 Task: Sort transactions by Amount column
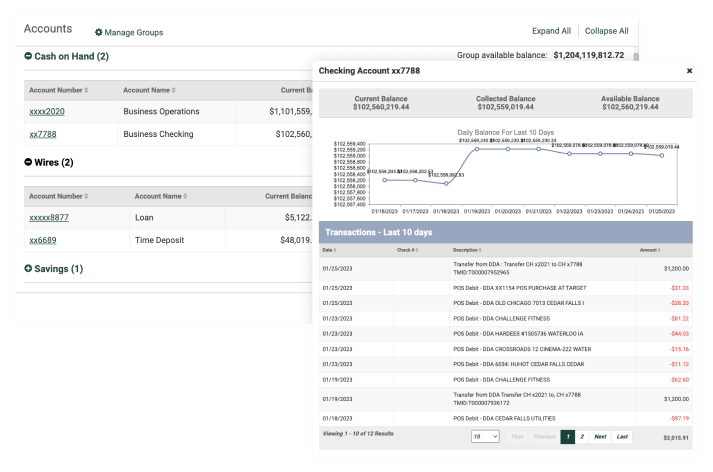[650, 249]
